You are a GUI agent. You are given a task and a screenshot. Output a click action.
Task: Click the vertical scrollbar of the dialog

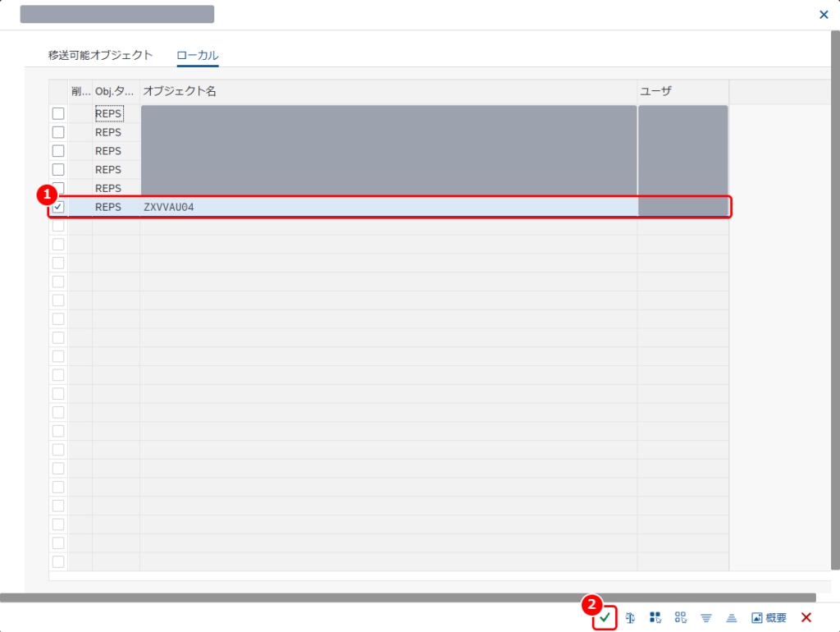pos(835,300)
